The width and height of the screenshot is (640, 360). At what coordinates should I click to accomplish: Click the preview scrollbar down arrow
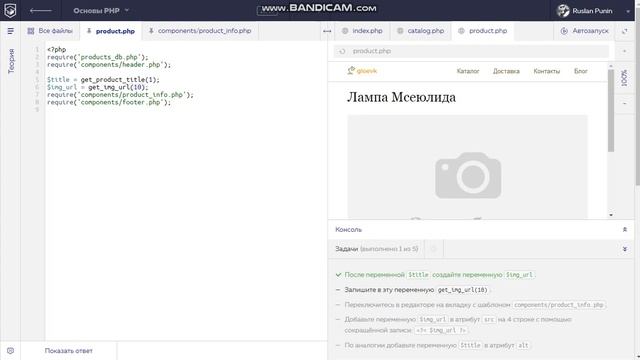click(x=611, y=215)
